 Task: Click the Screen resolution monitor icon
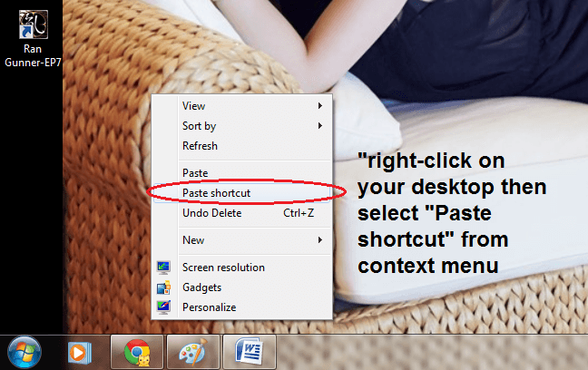[x=163, y=268]
